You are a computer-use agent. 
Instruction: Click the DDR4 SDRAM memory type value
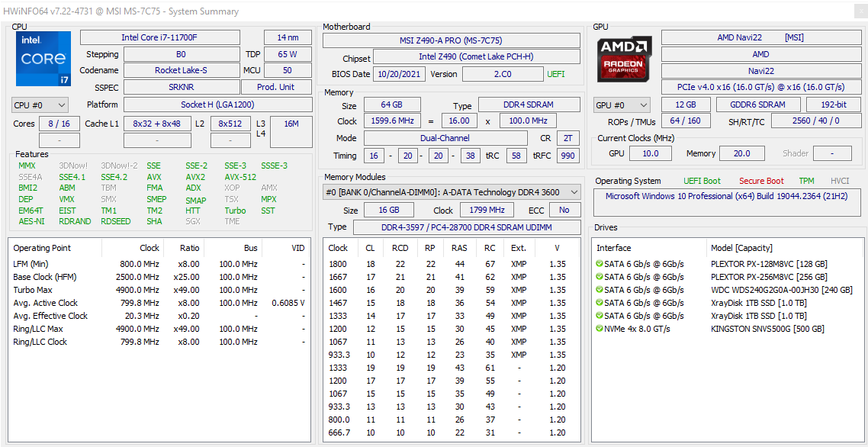529,105
